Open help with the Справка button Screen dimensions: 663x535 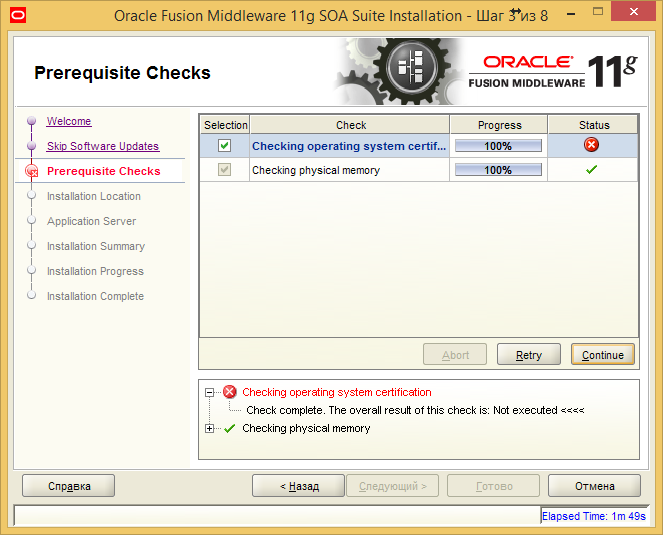pos(68,486)
